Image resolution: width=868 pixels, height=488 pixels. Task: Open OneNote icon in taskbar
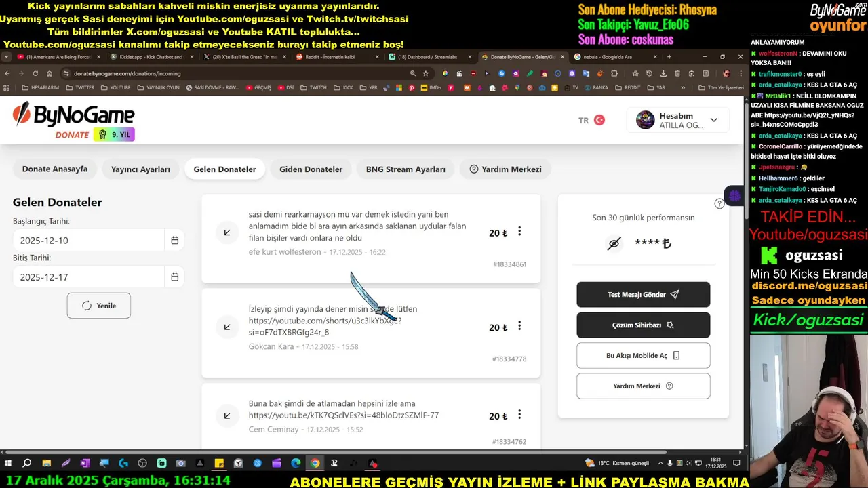coord(85,464)
